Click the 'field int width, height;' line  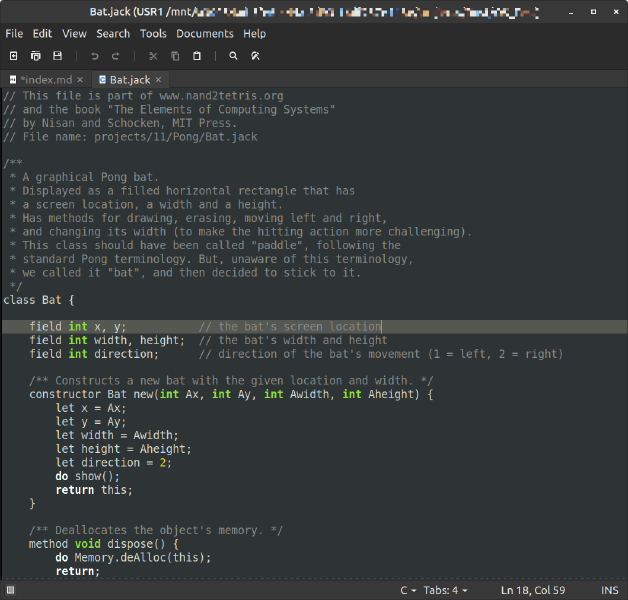[107, 340]
